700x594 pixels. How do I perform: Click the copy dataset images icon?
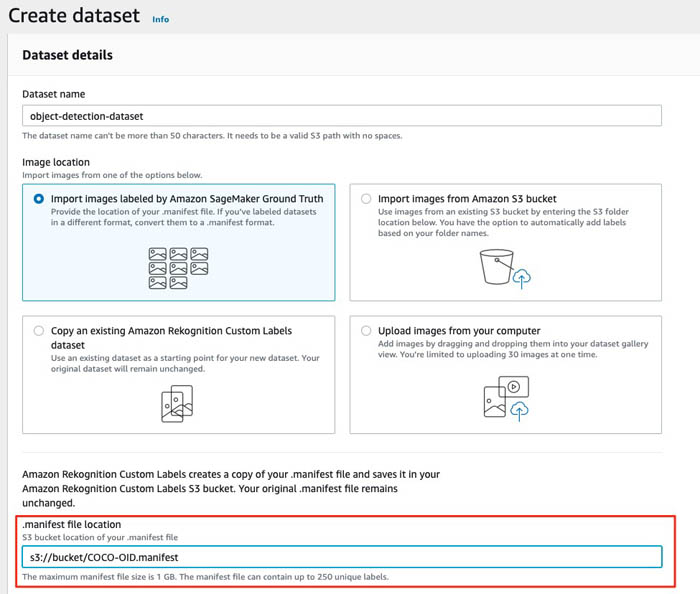pos(177,404)
